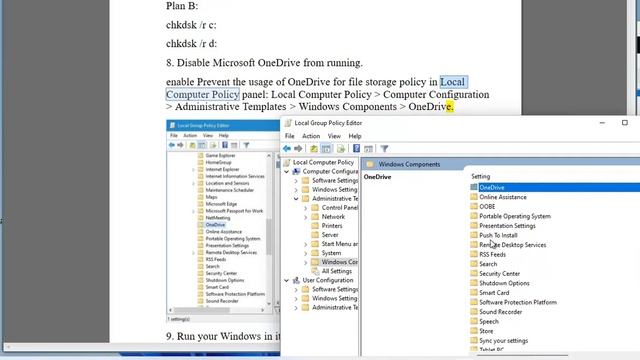Select Software Protection Platform in the list
Screen dimensions: 640x360
pyautogui.click(x=518, y=302)
